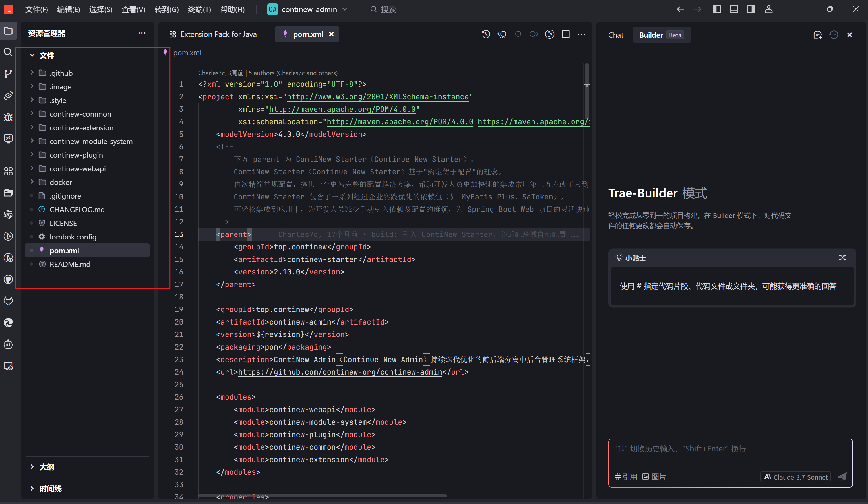This screenshot has height=504, width=868.
Task: Click the file history clock icon
Action: (486, 34)
